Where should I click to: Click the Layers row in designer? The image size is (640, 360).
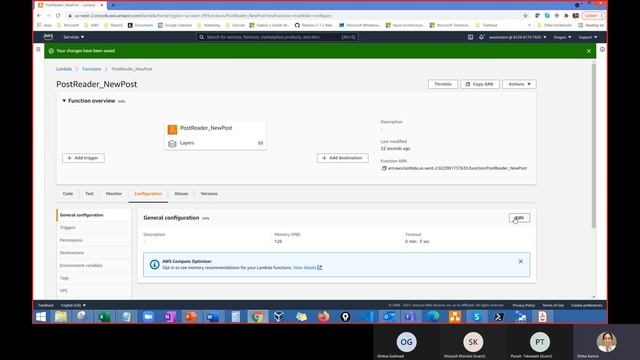point(215,143)
